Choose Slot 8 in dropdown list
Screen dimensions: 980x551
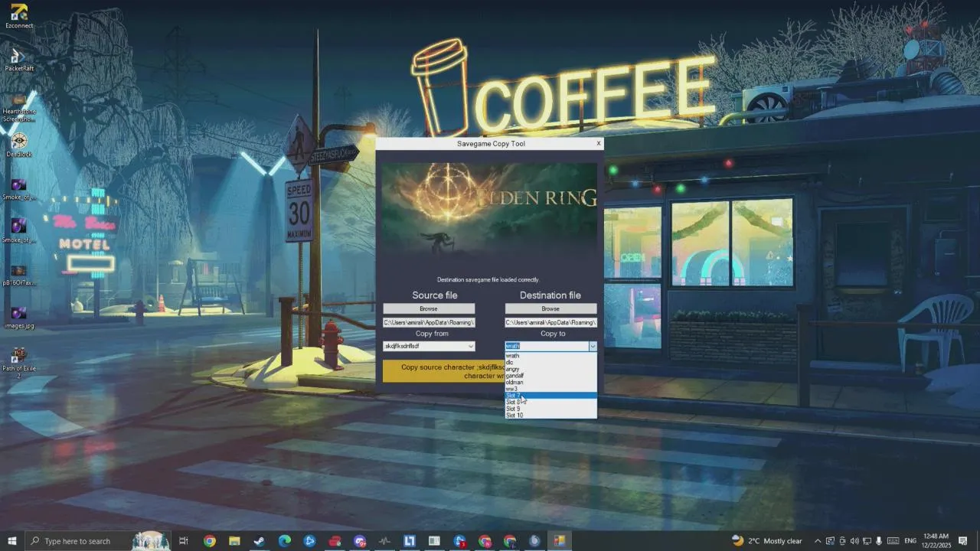click(550, 402)
